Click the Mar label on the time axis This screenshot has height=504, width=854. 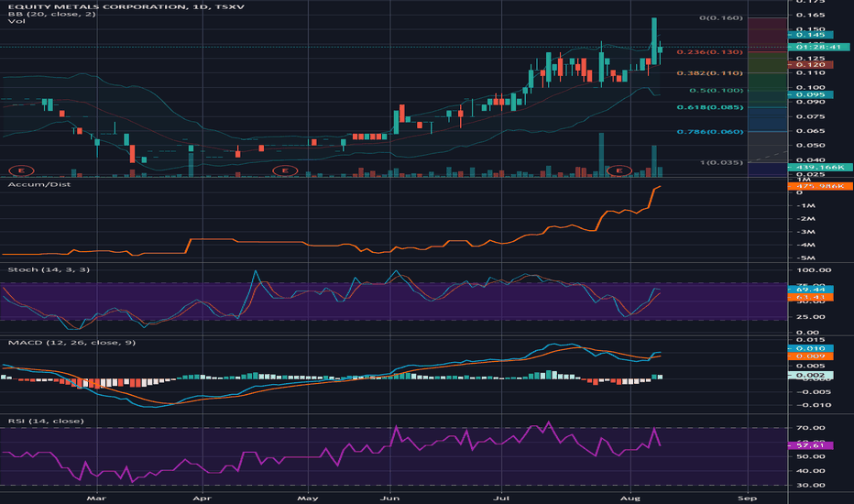[96, 498]
